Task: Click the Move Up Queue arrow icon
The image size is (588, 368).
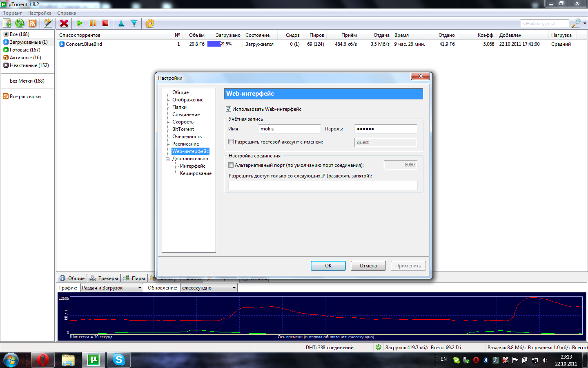Action: click(121, 23)
